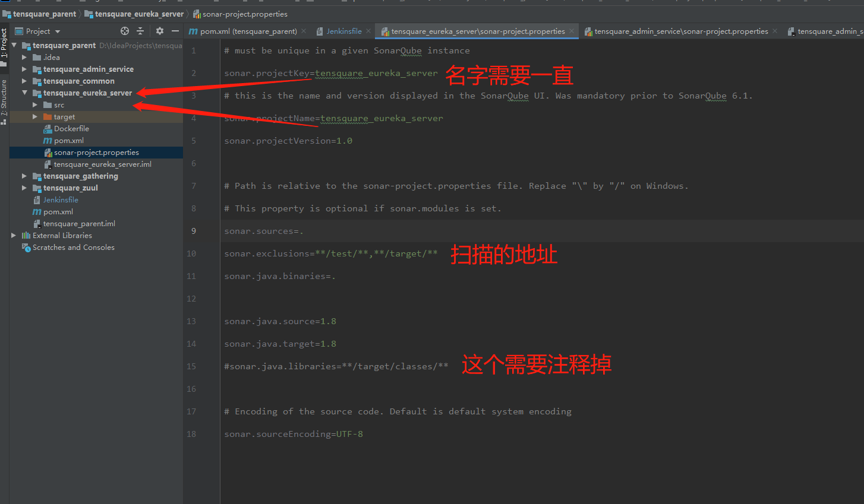Expand the tensquare_gathering module
The width and height of the screenshot is (864, 504).
[24, 176]
